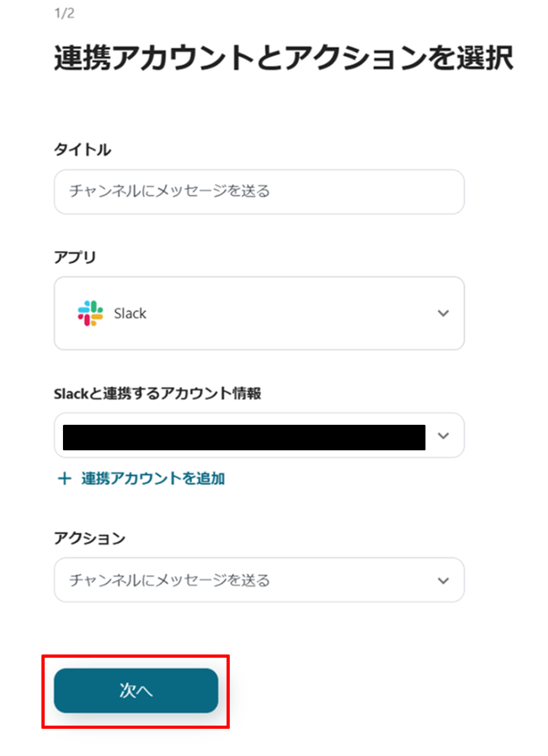Viewport: 548px width, 756px height.
Task: Click the Slackと連携するアカウント情報 label
Action: pyautogui.click(x=157, y=394)
